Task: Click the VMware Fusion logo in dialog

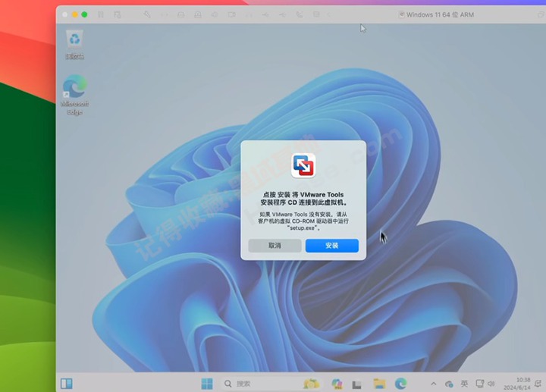Action: click(303, 166)
